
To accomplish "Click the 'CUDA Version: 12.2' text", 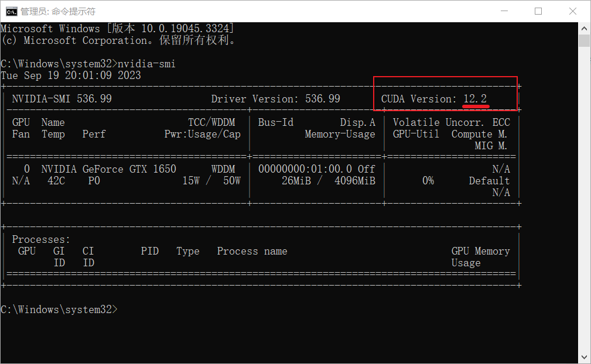I will (434, 99).
